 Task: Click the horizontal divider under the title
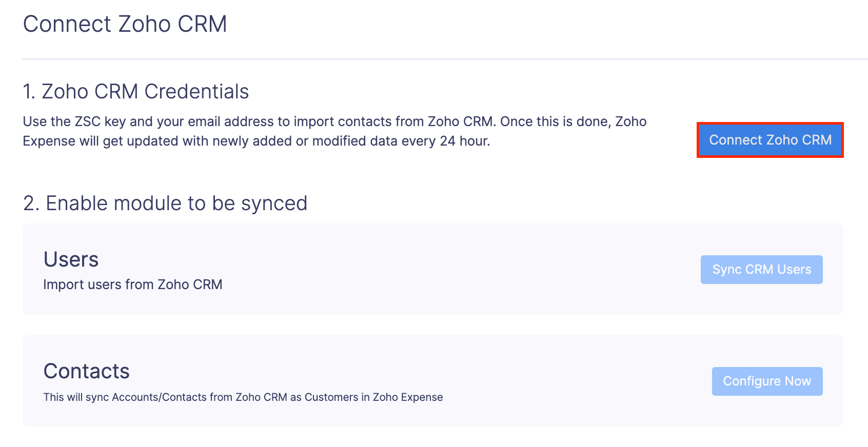[x=434, y=58]
